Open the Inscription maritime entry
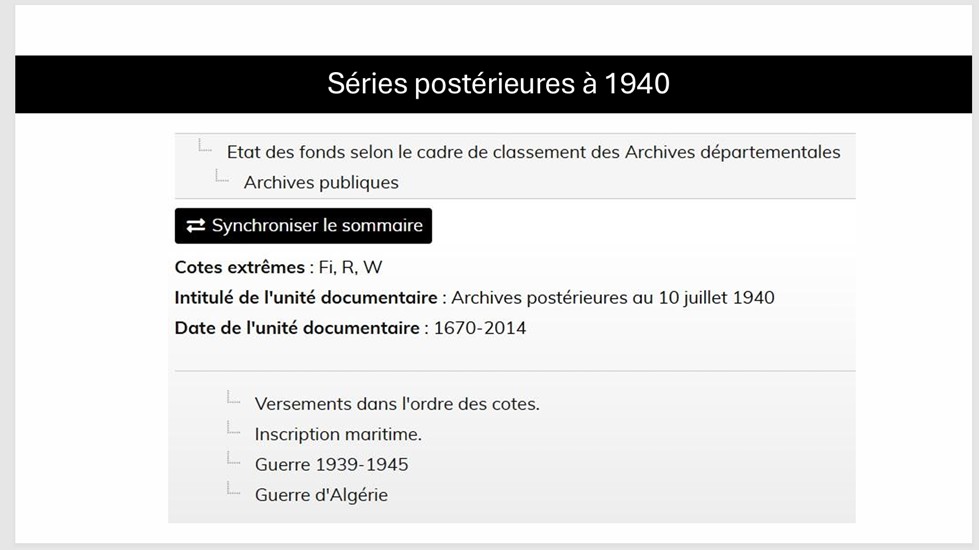This screenshot has width=979, height=550. (338, 435)
